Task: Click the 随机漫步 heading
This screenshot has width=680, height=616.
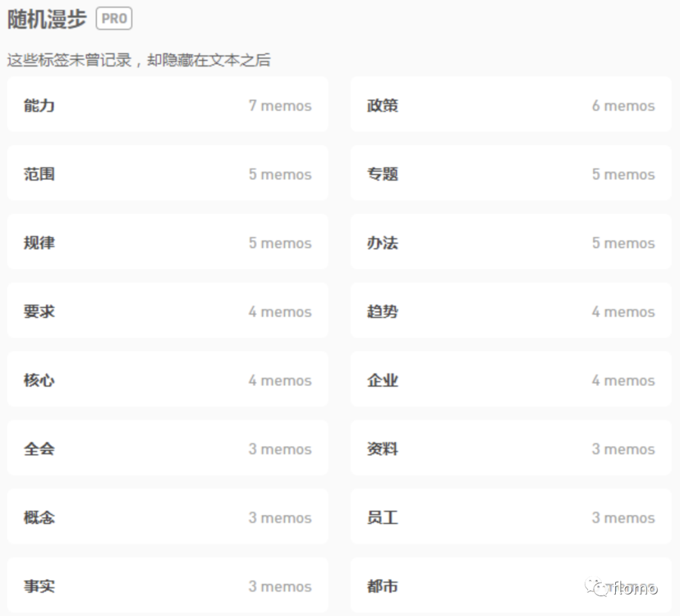Action: pyautogui.click(x=47, y=19)
